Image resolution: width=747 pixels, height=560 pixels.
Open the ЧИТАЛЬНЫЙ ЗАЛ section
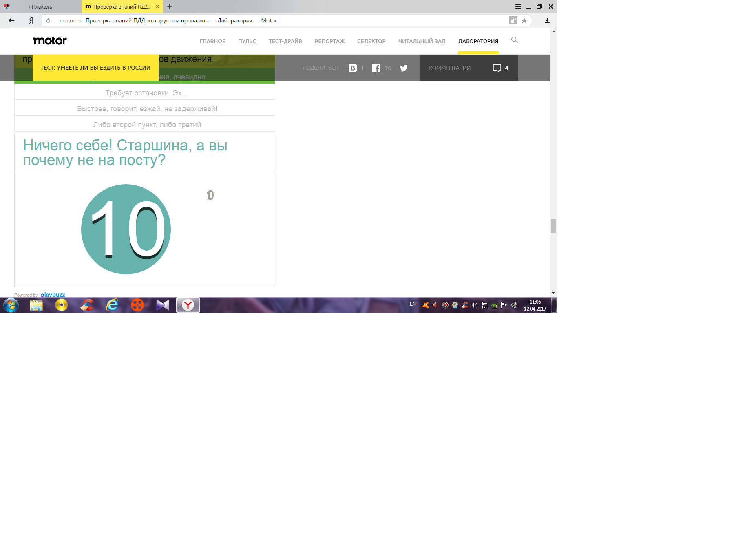tap(422, 41)
